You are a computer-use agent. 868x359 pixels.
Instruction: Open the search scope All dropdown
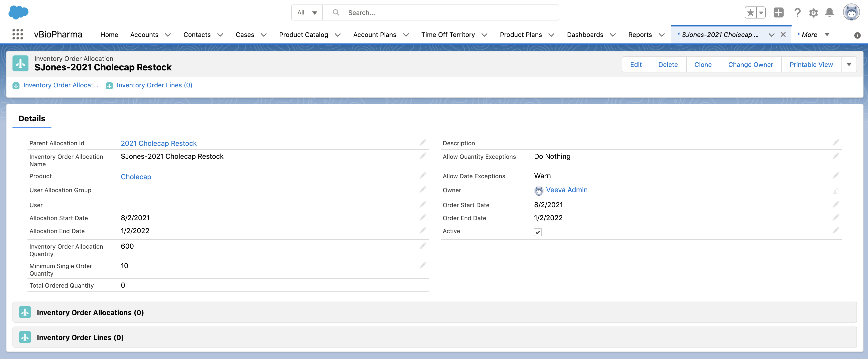[307, 12]
